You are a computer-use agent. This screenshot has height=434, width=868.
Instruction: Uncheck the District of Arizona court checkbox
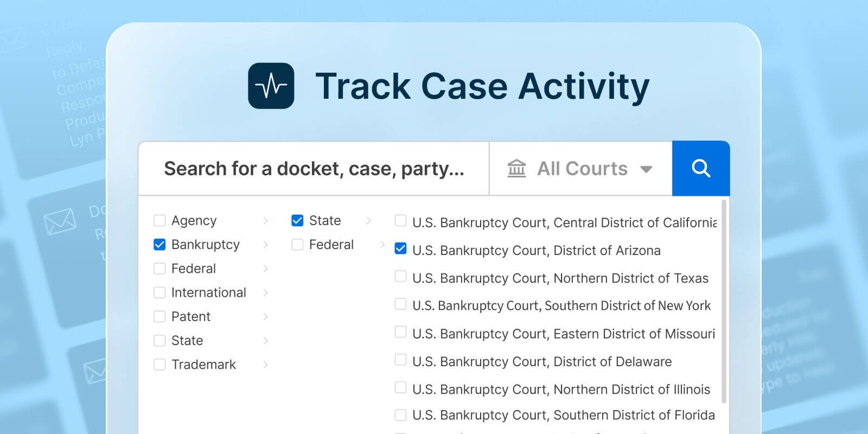pyautogui.click(x=400, y=248)
